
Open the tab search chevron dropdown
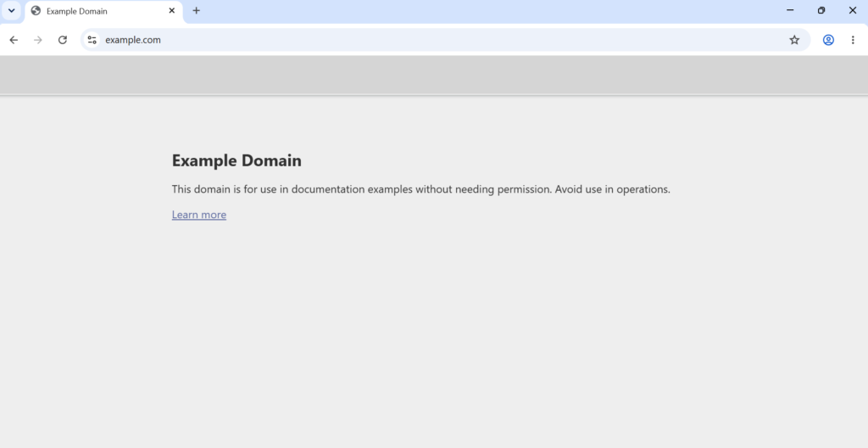(x=11, y=10)
